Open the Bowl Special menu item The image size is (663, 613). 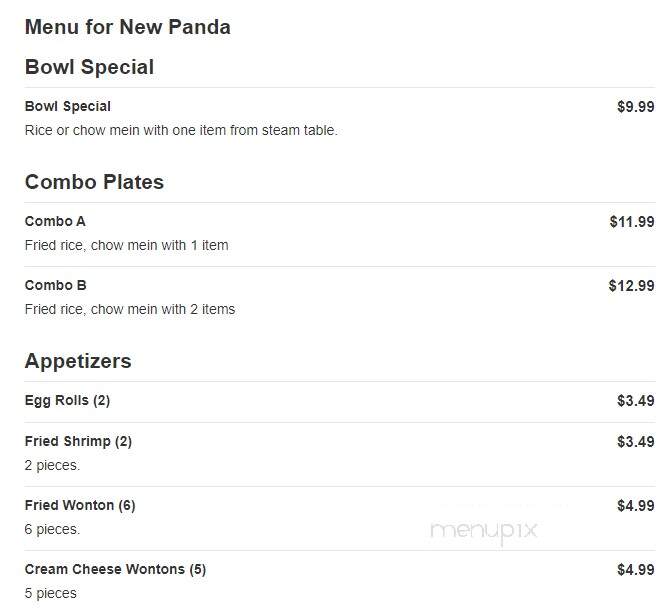pyautogui.click(x=68, y=106)
